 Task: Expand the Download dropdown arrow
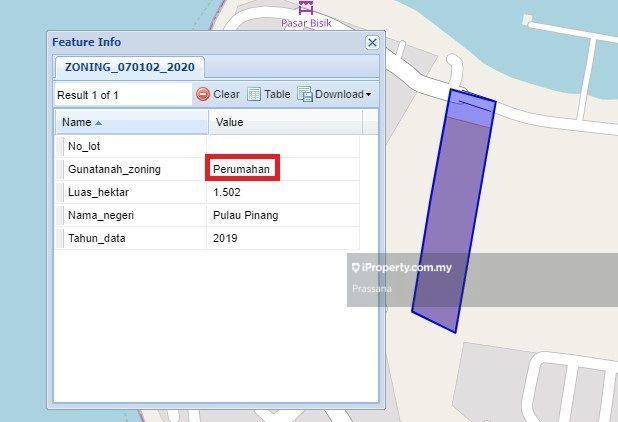pyautogui.click(x=368, y=95)
